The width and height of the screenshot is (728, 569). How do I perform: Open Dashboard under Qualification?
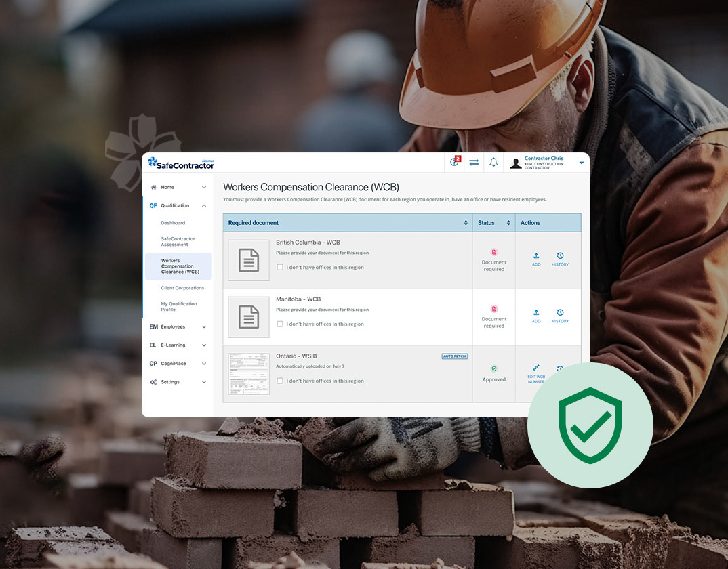[173, 223]
